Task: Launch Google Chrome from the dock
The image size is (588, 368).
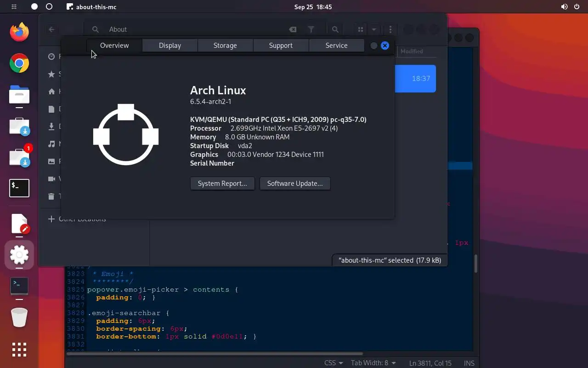Action: (x=19, y=63)
